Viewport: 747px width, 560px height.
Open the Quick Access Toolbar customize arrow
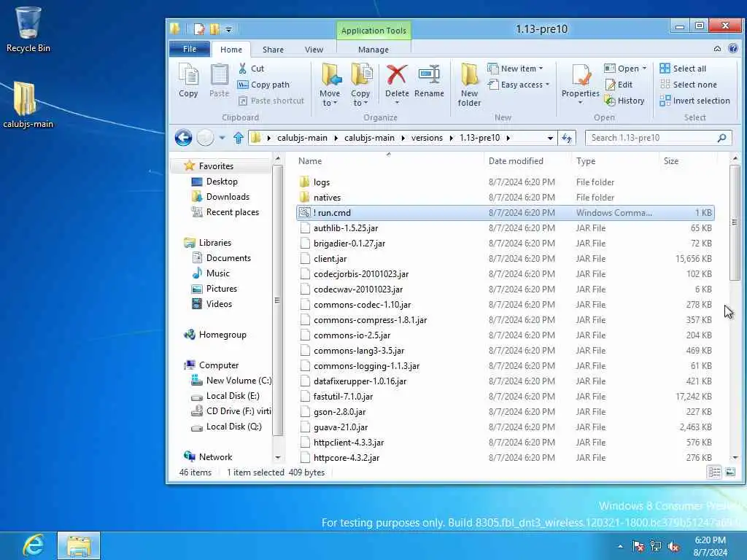tap(228, 29)
